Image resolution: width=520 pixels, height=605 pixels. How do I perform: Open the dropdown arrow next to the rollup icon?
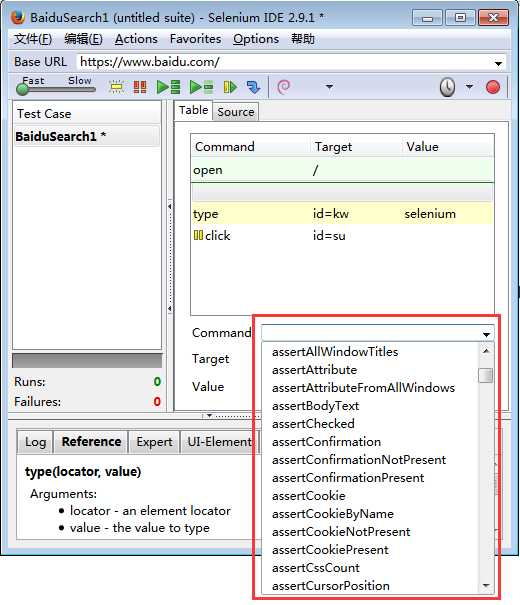click(329, 87)
